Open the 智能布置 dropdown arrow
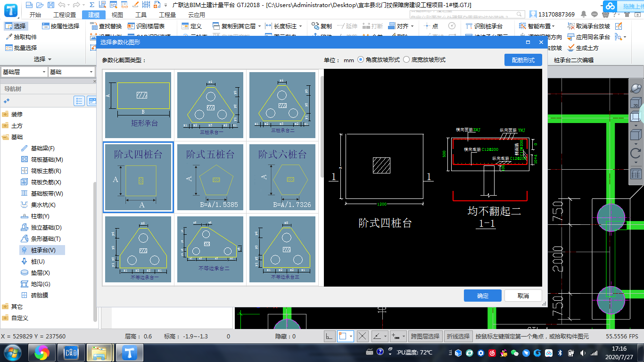 (553, 26)
